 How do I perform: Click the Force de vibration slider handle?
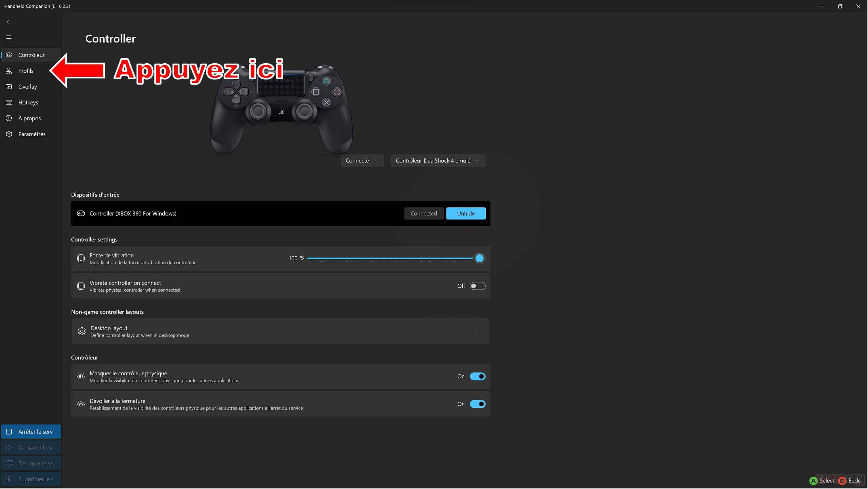pos(479,258)
